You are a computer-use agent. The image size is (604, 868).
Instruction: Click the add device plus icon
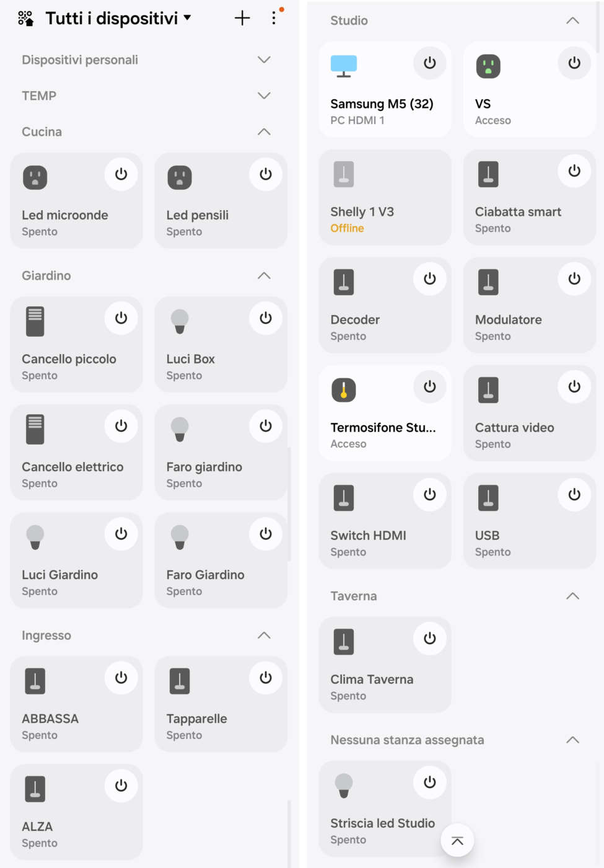point(242,18)
